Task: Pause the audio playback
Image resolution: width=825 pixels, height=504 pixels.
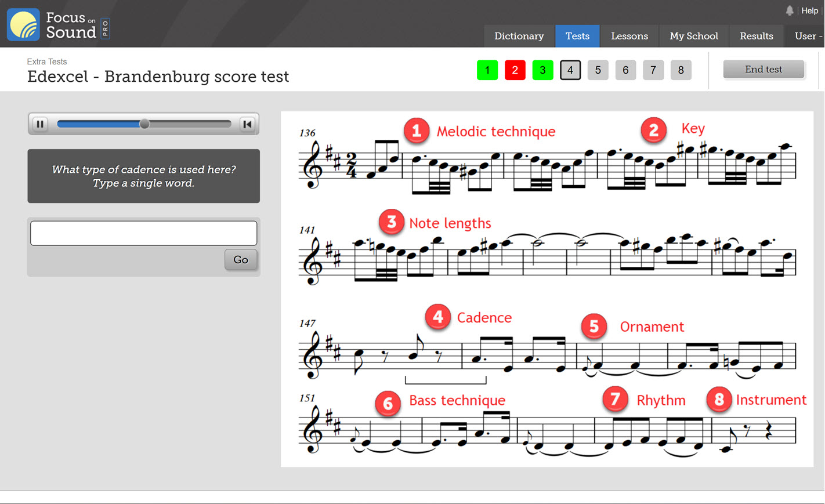Action: (x=40, y=124)
